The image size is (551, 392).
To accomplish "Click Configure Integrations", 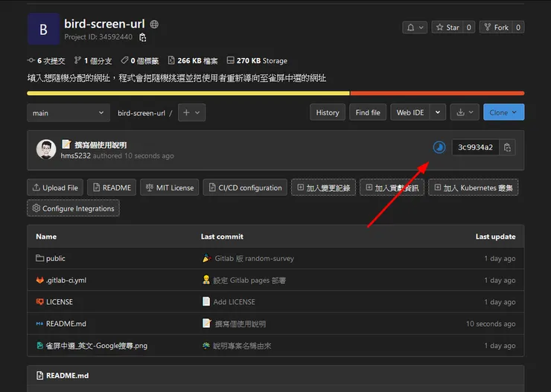I will coord(73,208).
